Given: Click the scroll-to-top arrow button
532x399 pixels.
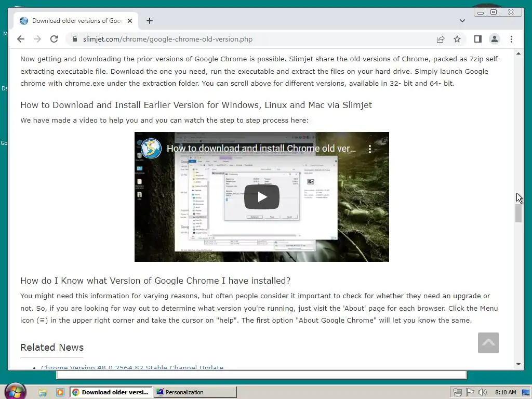Looking at the screenshot, I should click(x=488, y=343).
